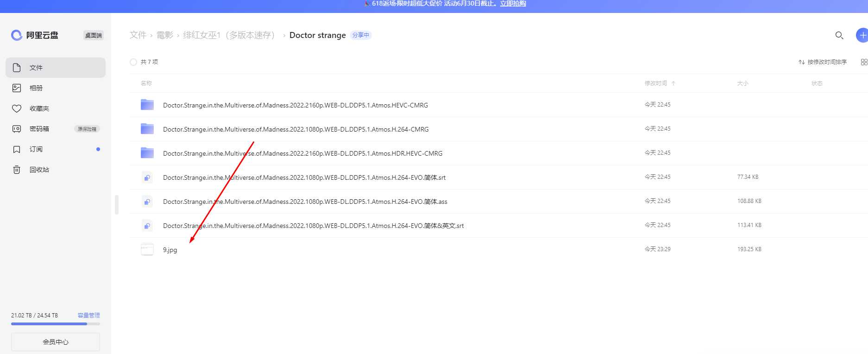Open the 文件 files section in sidebar
This screenshot has width=868, height=354.
click(56, 68)
